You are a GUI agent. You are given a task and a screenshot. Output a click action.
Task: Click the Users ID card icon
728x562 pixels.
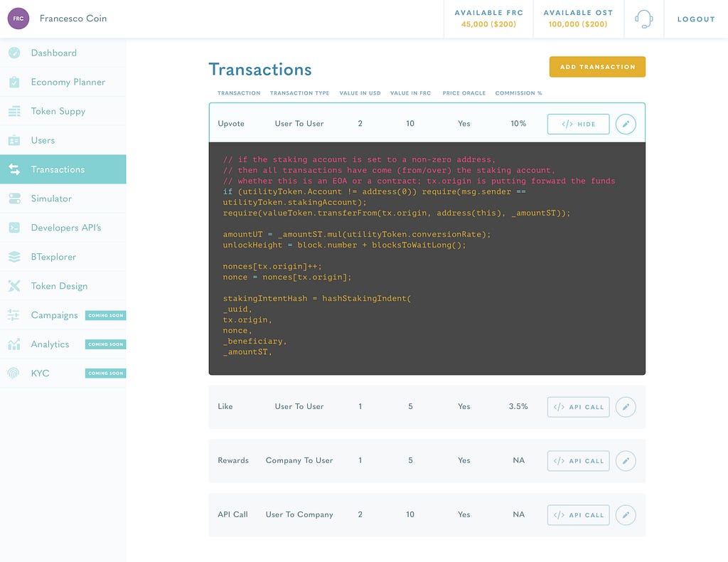[14, 140]
